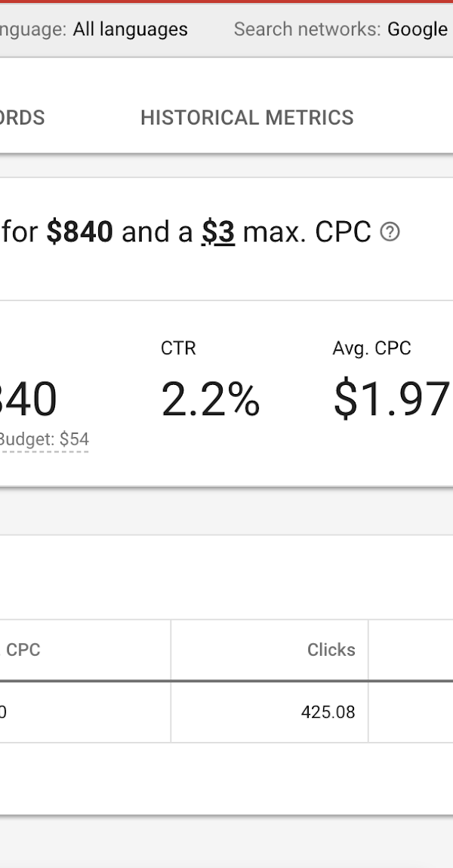Open the Google search networks setting
The width and height of the screenshot is (453, 868).
[418, 29]
